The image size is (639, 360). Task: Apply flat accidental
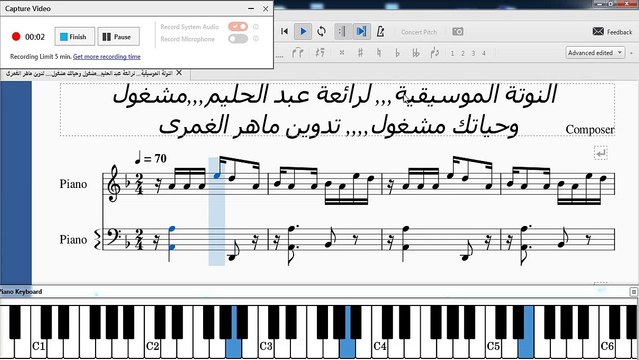397,53
